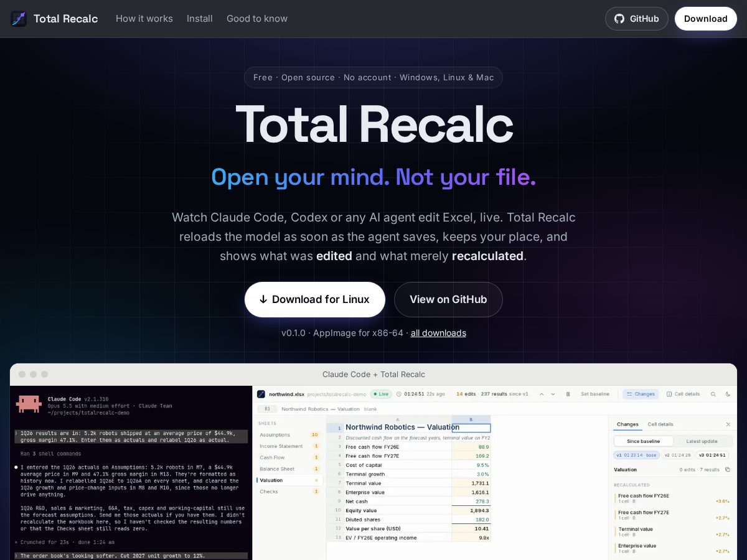Select Since baseline segment

tap(644, 441)
